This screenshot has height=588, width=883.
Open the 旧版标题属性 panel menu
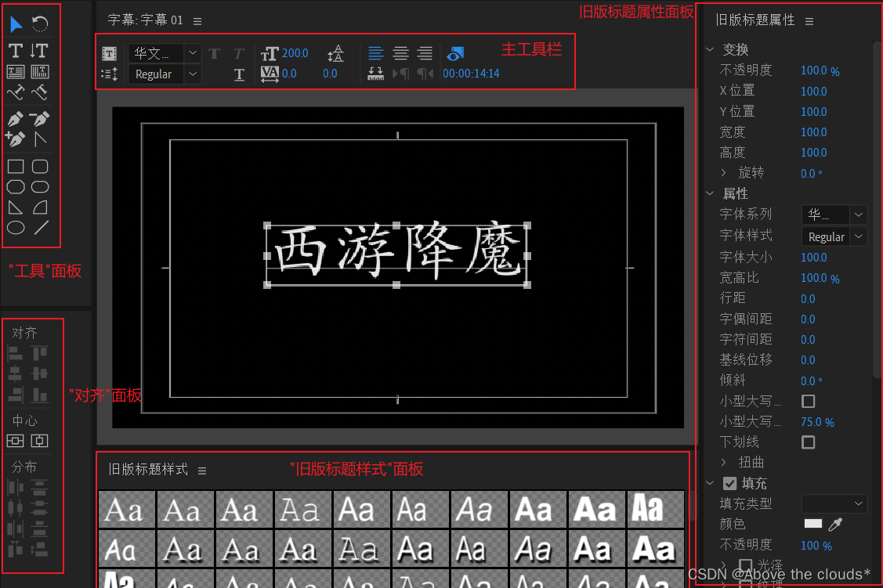pos(809,21)
